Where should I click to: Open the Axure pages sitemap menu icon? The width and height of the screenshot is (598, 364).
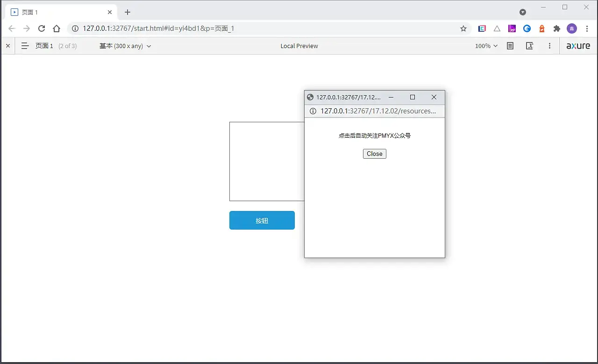pos(25,46)
